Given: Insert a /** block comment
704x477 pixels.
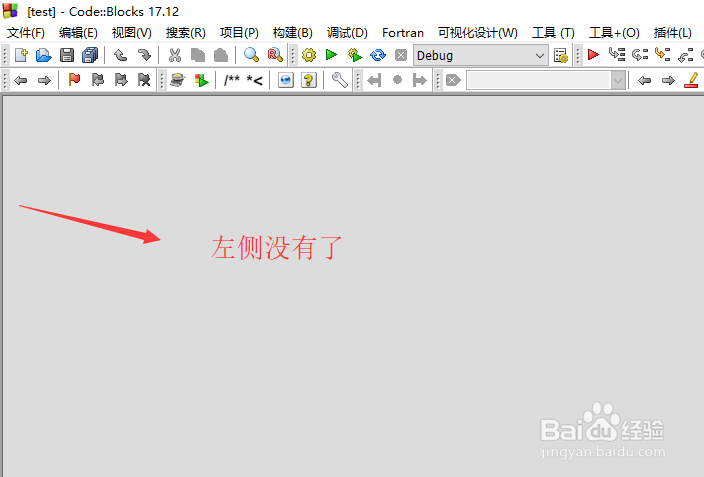Looking at the screenshot, I should click(232, 80).
